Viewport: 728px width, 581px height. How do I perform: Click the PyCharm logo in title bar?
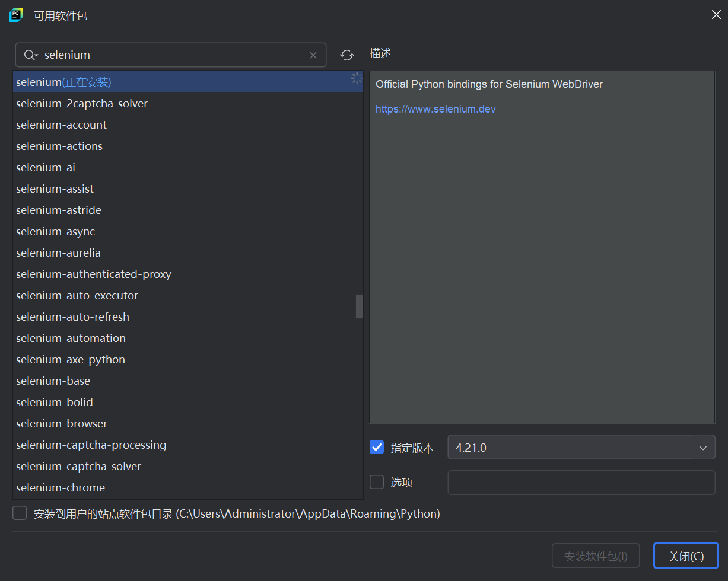tap(16, 15)
